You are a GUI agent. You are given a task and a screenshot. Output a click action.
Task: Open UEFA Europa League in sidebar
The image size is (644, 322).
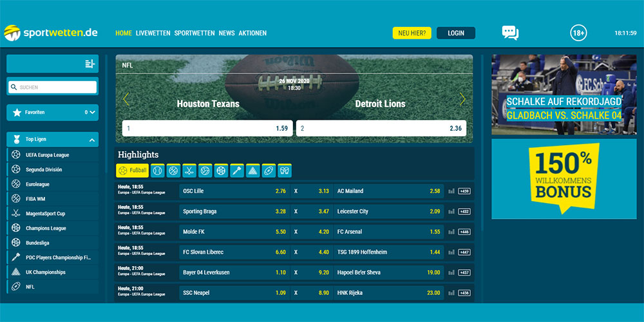coord(53,155)
